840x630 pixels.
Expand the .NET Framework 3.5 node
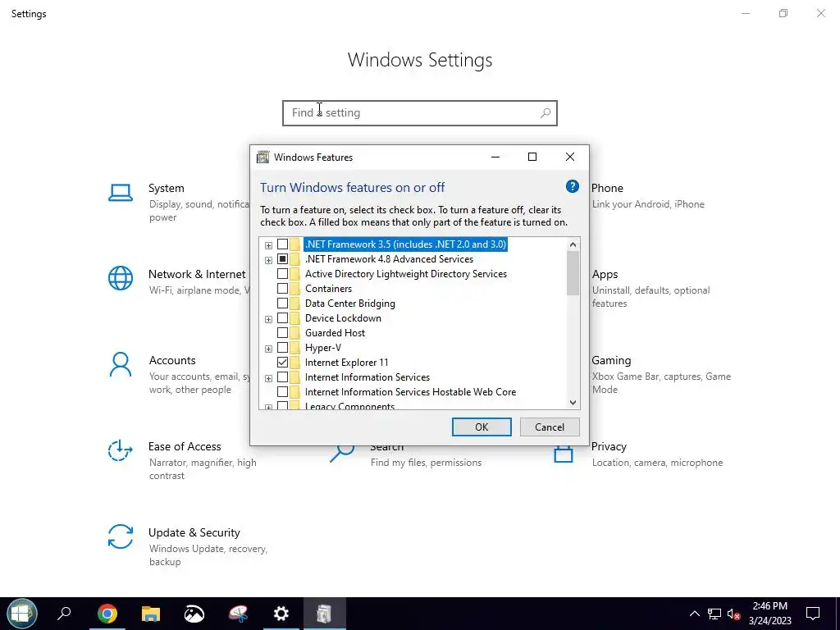[268, 245]
